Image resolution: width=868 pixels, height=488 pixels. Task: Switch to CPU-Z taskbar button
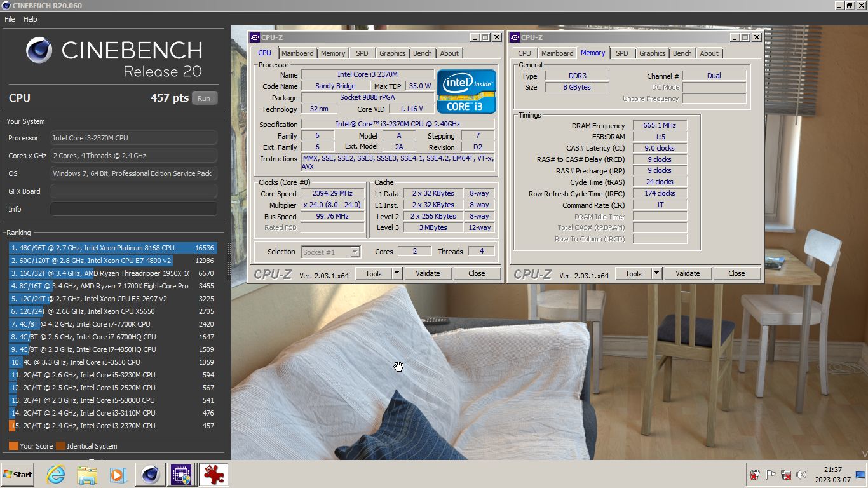[x=180, y=475]
